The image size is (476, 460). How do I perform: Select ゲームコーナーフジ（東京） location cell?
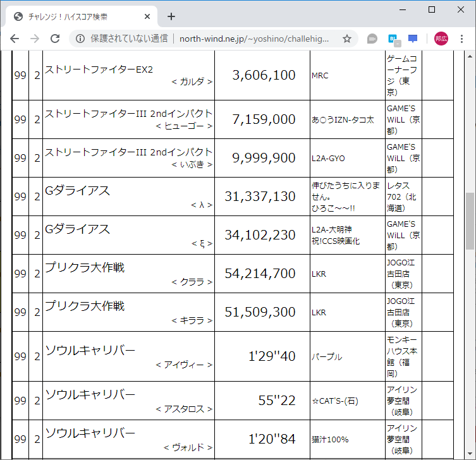coord(403,75)
